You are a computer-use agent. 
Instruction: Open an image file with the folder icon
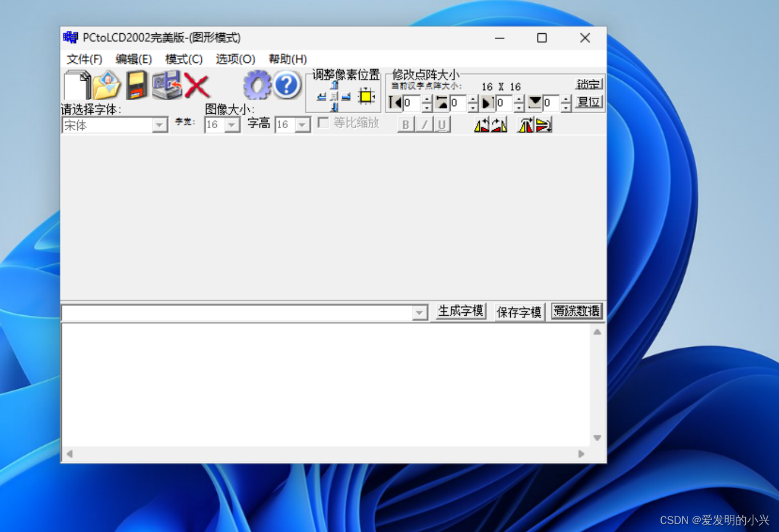click(x=106, y=85)
